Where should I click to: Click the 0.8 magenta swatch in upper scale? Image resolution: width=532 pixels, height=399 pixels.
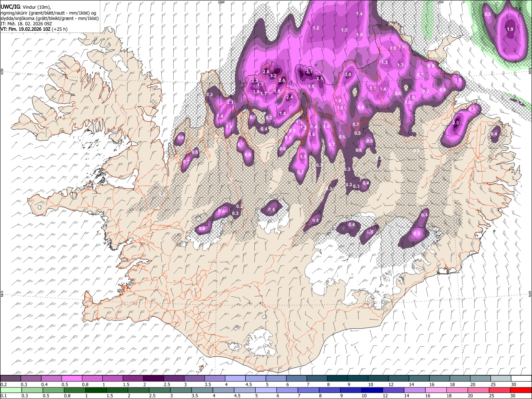(92, 379)
